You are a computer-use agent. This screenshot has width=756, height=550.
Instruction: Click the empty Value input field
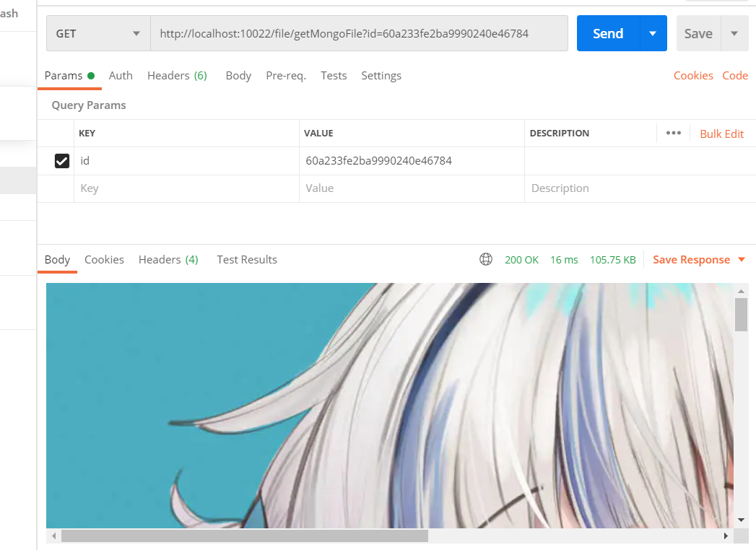[412, 188]
